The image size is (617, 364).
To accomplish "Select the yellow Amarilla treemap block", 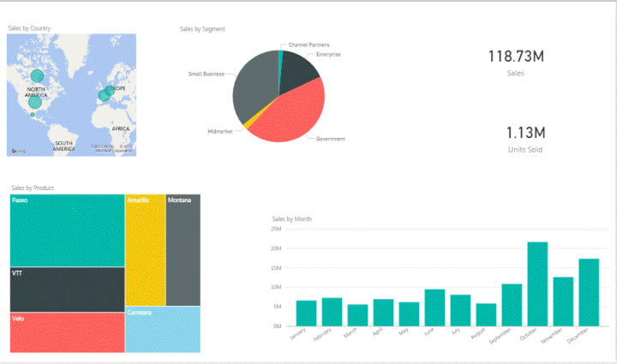I will click(x=145, y=250).
